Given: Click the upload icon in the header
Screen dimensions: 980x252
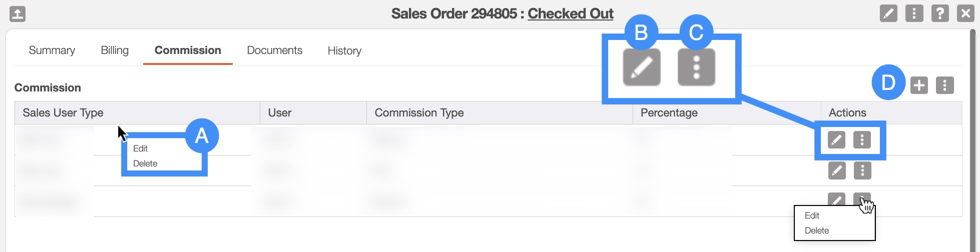Looking at the screenshot, I should point(18,13).
